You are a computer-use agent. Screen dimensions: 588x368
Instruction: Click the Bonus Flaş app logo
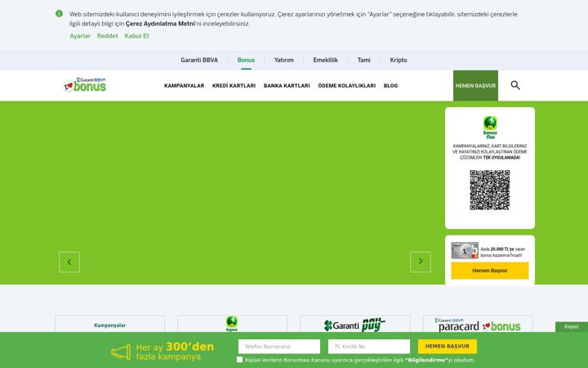490,128
